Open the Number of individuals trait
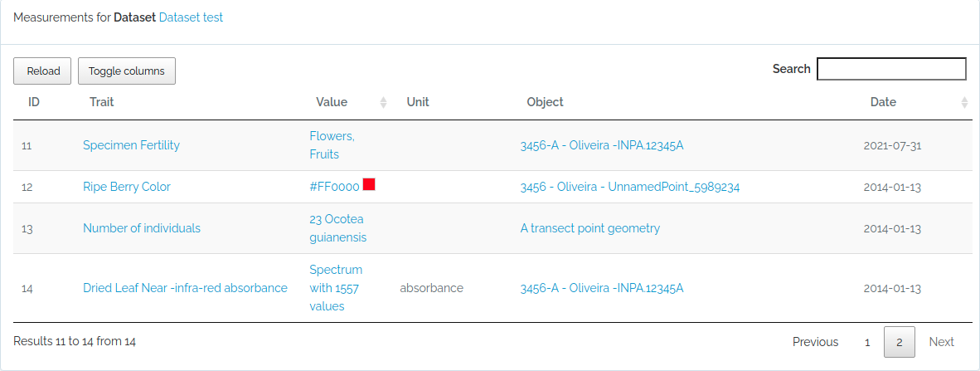Viewport: 980px width, 371px height. point(142,228)
